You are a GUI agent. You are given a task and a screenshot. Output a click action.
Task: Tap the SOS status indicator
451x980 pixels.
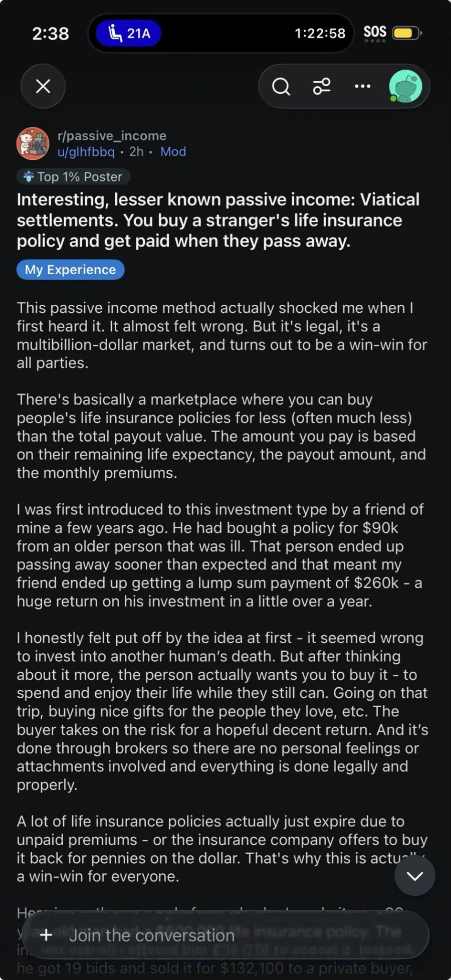tap(375, 33)
